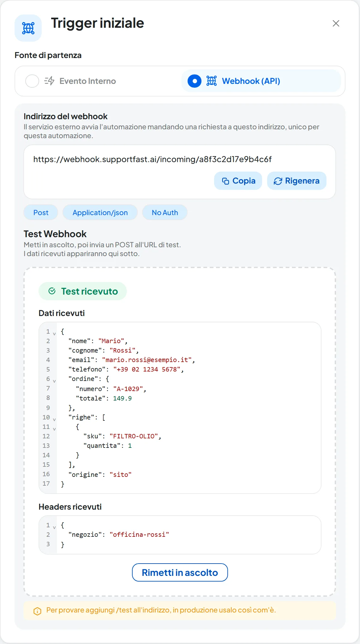Click the "Mario" value in JSON
360x644 pixels.
[x=111, y=341]
